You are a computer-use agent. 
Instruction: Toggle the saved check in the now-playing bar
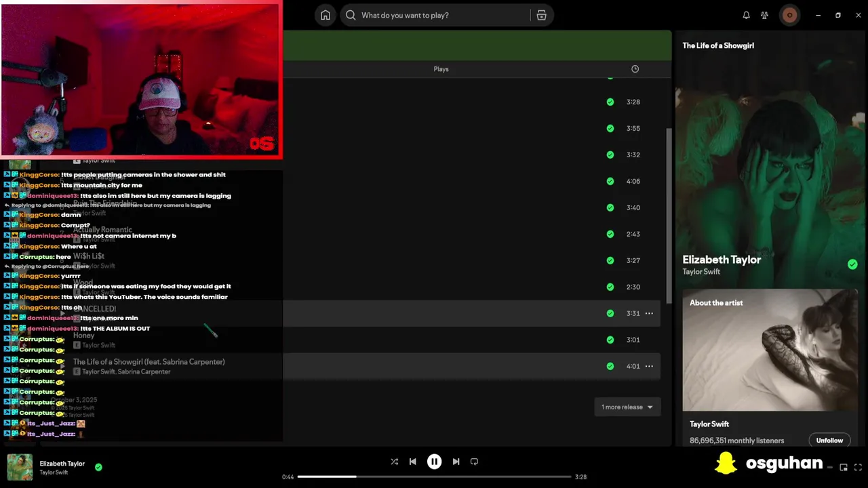coord(98,467)
